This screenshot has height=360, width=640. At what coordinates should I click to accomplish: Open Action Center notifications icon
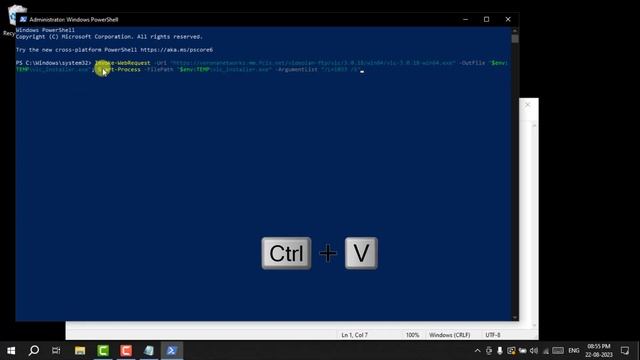pos(625,351)
